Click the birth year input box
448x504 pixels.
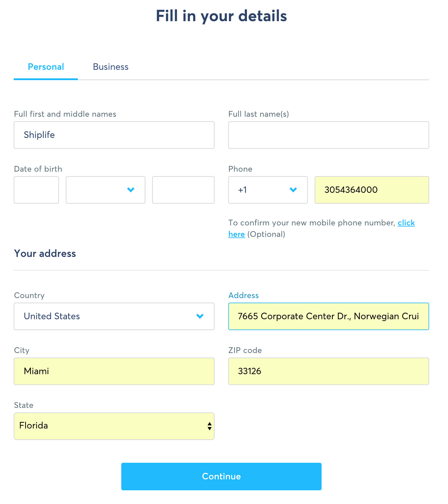pyautogui.click(x=183, y=190)
